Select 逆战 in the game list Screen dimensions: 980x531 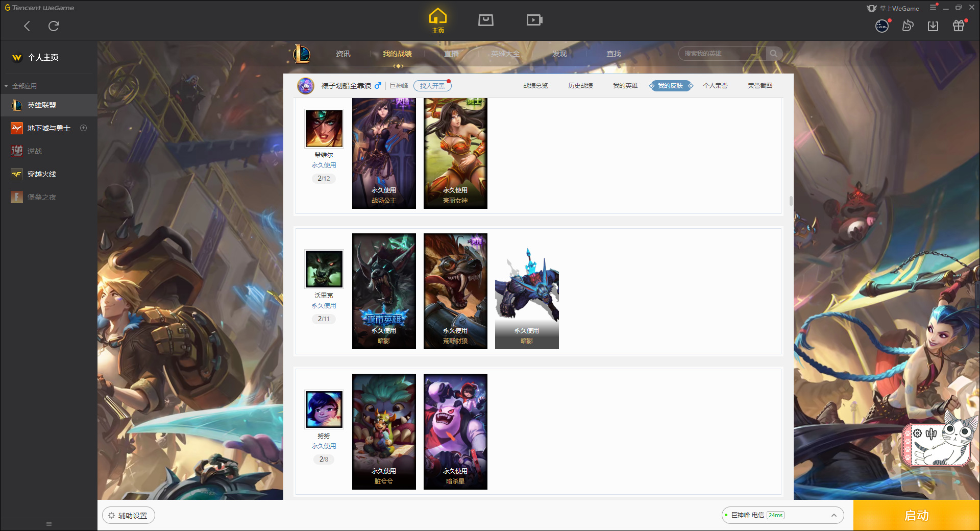48,151
